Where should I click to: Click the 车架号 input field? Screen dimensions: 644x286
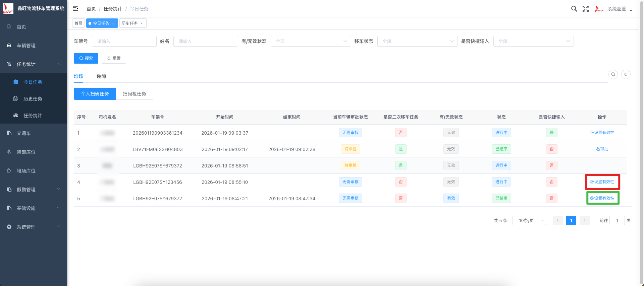coord(124,41)
